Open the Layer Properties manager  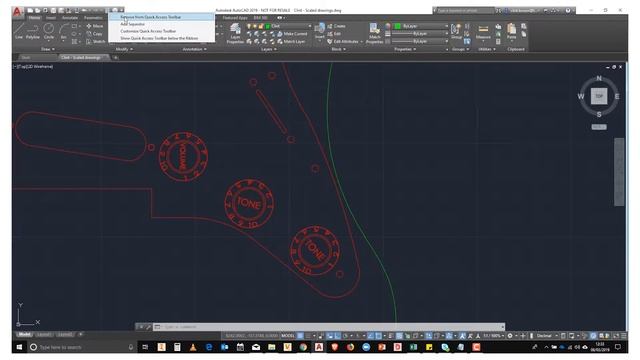tap(235, 33)
